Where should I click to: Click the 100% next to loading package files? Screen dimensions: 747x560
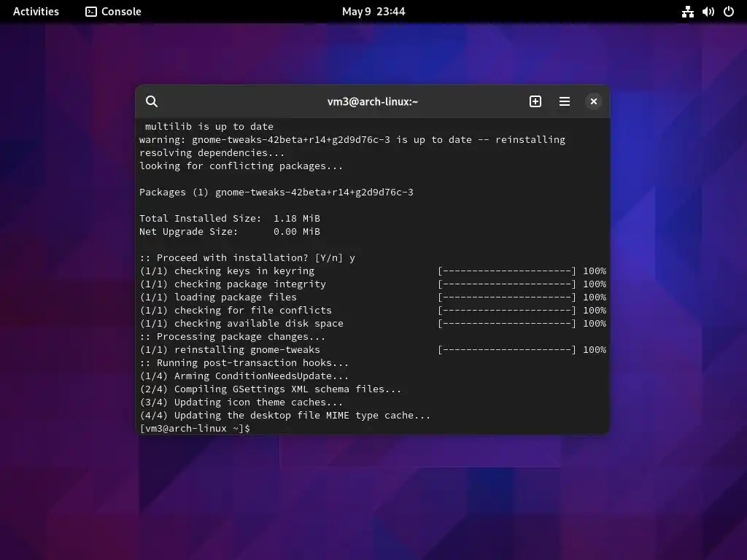point(595,297)
